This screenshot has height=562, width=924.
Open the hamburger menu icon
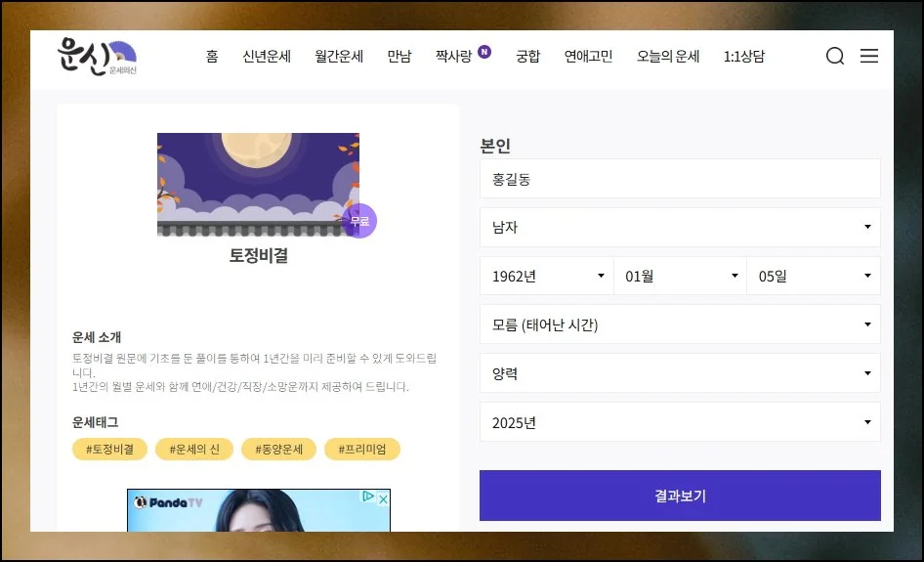pyautogui.click(x=868, y=57)
